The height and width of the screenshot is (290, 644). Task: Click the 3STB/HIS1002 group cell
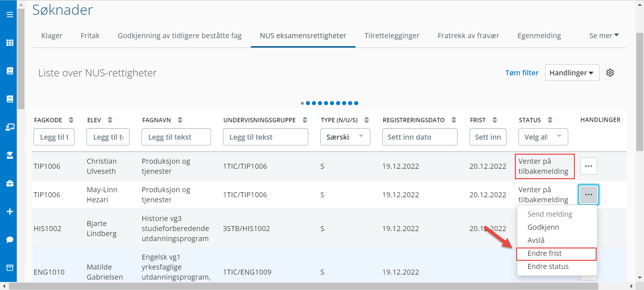[x=247, y=228]
